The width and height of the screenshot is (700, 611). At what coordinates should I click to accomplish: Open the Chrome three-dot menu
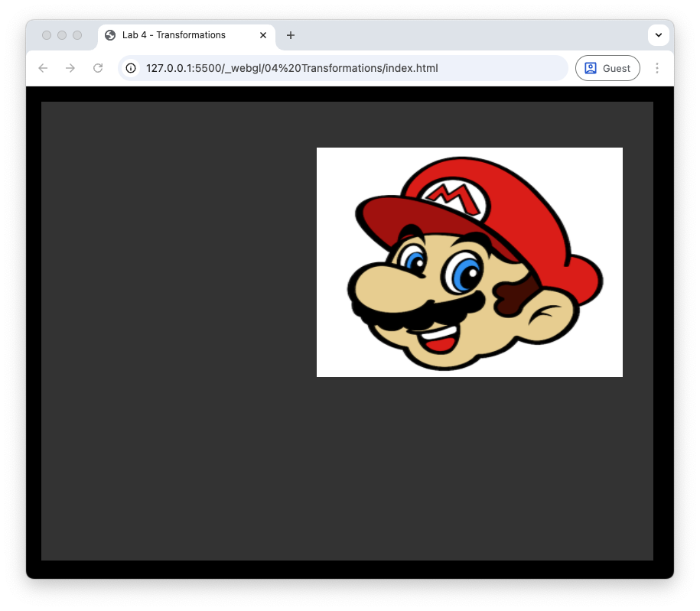(656, 68)
